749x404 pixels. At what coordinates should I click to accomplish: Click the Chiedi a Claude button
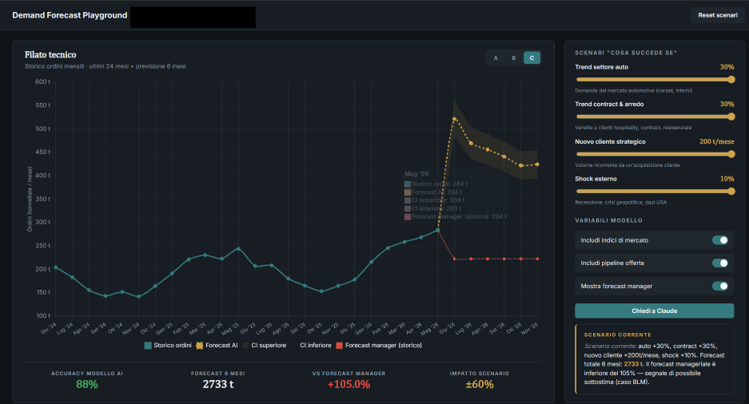654,311
